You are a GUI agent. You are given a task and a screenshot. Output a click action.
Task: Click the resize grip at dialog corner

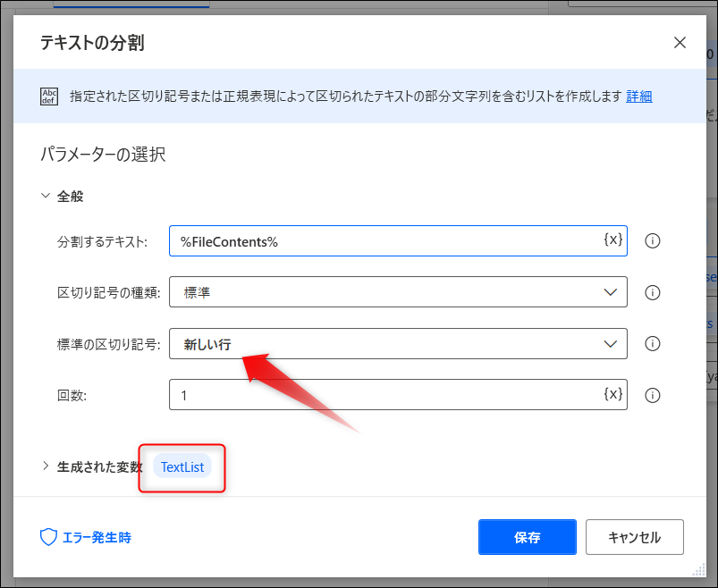pos(698,570)
